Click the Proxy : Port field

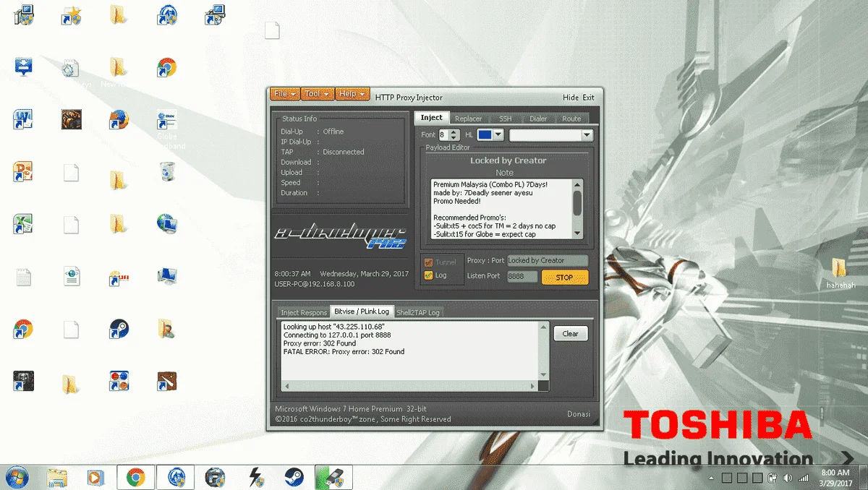click(x=548, y=260)
